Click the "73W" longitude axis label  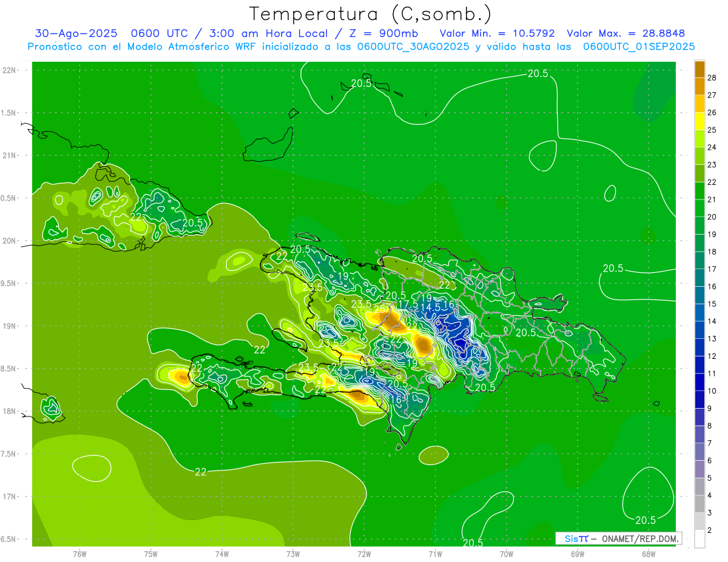point(293,554)
